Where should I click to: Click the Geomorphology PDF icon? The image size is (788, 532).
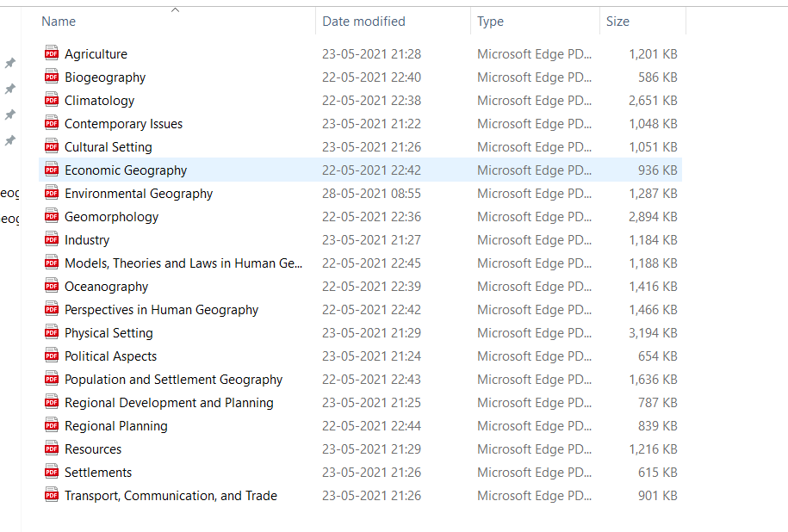[x=52, y=216]
